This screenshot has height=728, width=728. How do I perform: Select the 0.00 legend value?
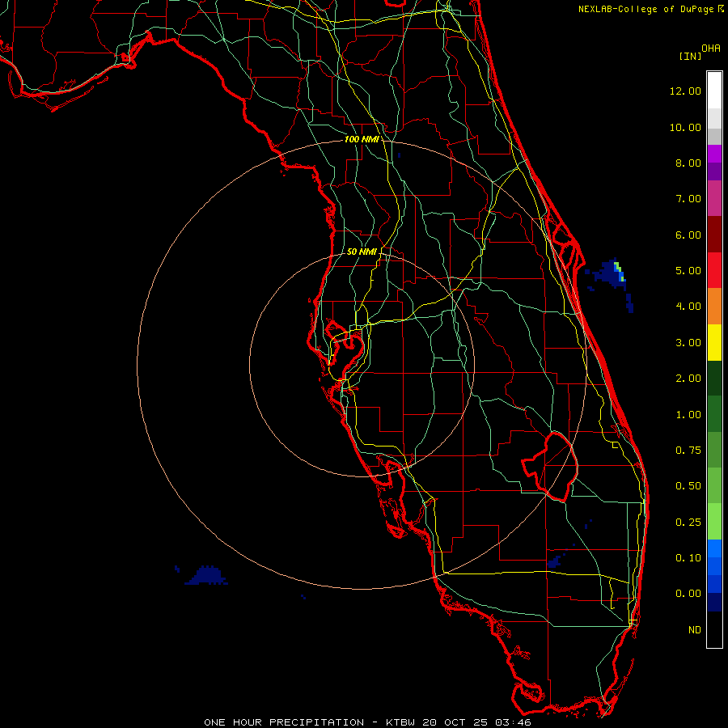[x=688, y=594]
